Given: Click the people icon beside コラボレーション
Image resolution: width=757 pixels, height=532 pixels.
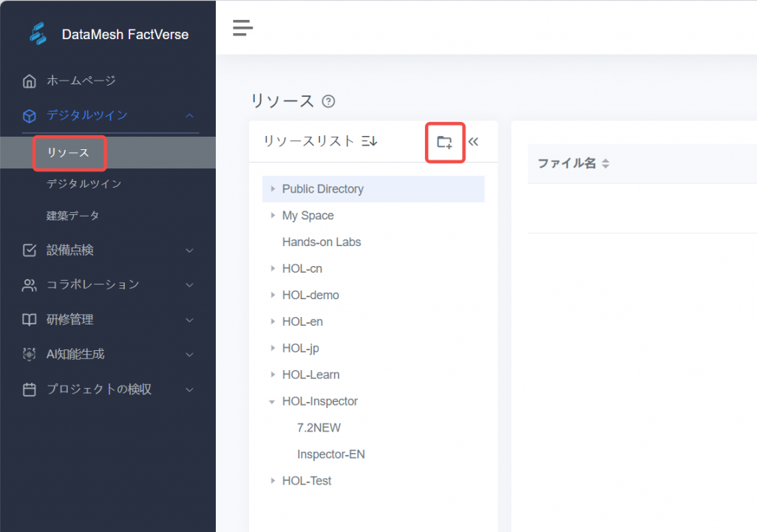Looking at the screenshot, I should (x=30, y=284).
